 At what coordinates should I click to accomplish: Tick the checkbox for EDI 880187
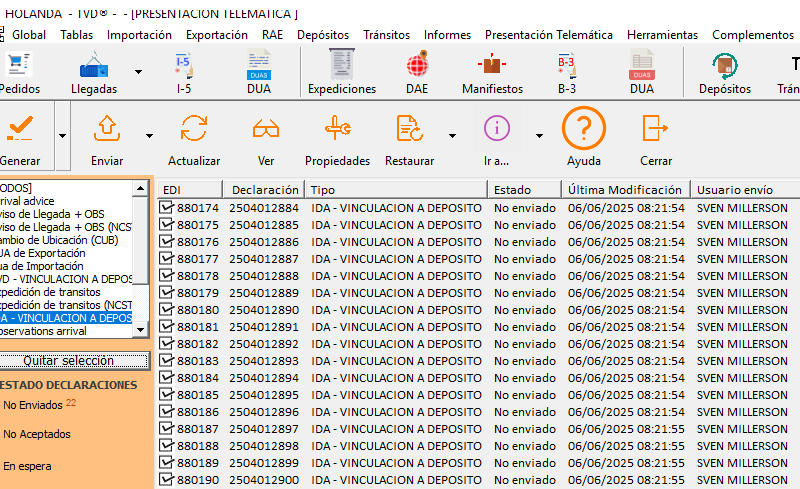pyautogui.click(x=167, y=429)
